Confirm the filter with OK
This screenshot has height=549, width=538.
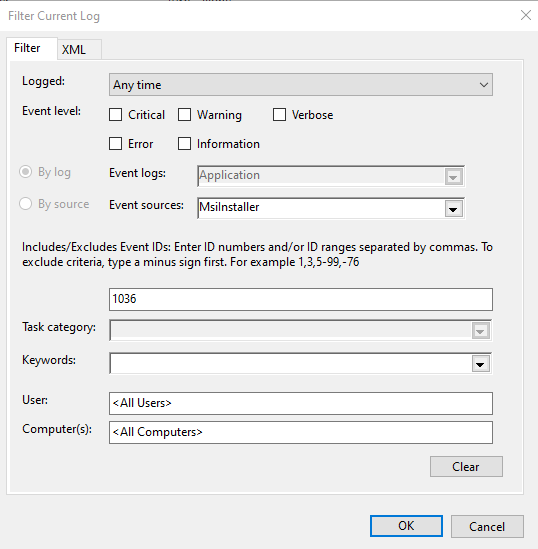click(x=406, y=526)
